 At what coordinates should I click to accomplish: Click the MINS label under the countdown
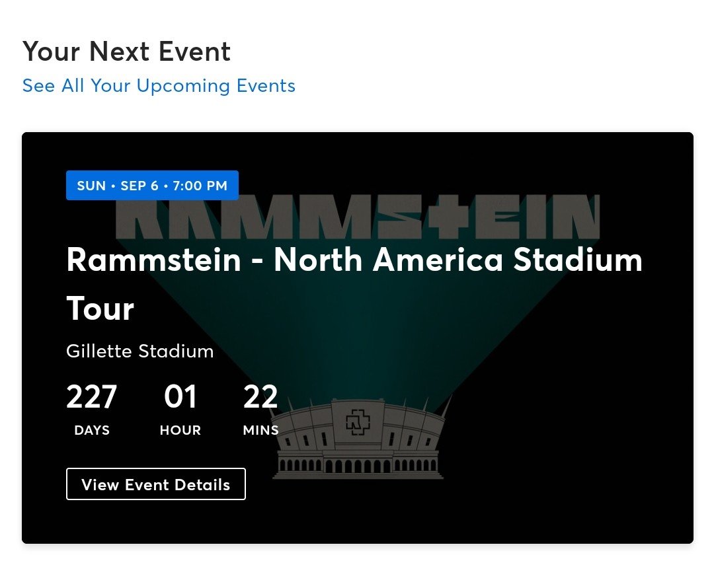click(x=261, y=430)
